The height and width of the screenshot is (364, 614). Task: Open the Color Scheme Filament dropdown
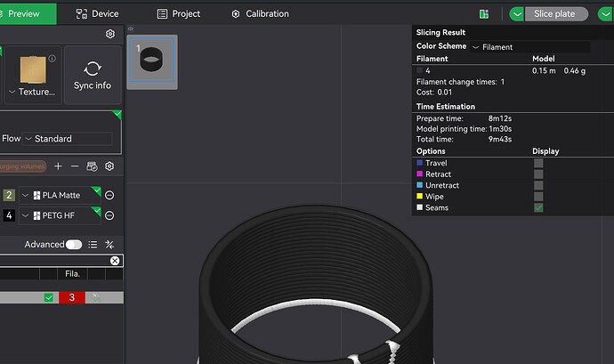pos(530,47)
